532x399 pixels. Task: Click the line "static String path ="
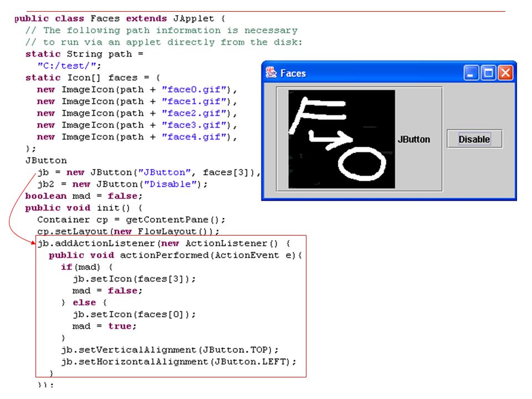[84, 54]
